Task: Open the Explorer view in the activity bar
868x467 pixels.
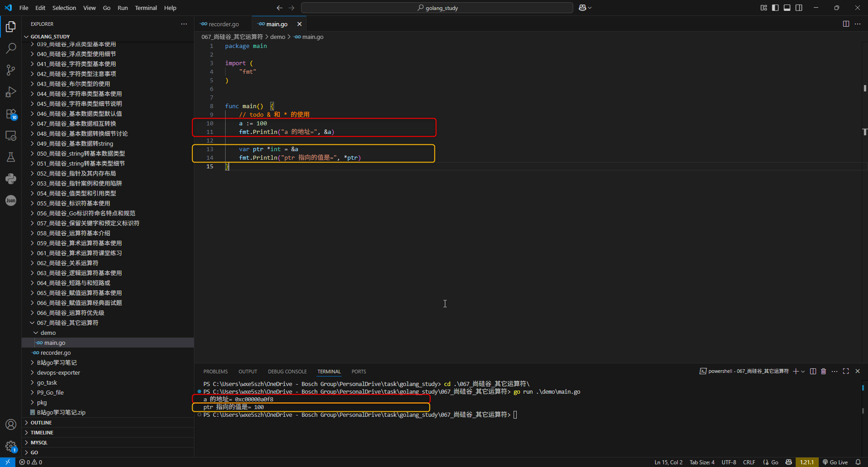Action: (11, 27)
